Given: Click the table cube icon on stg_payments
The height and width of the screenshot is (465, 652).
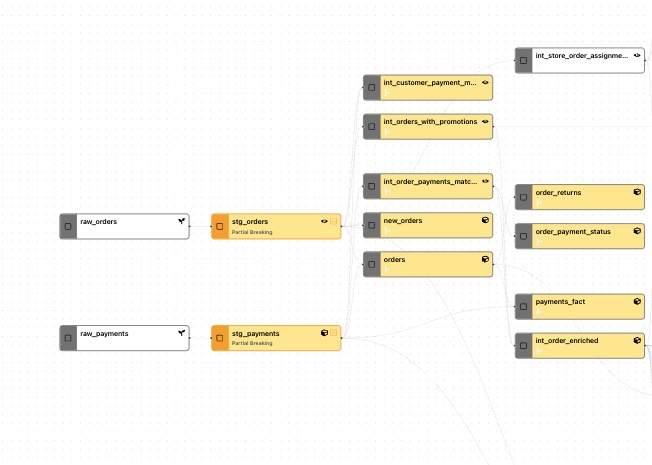Looking at the screenshot, I should coord(324,333).
